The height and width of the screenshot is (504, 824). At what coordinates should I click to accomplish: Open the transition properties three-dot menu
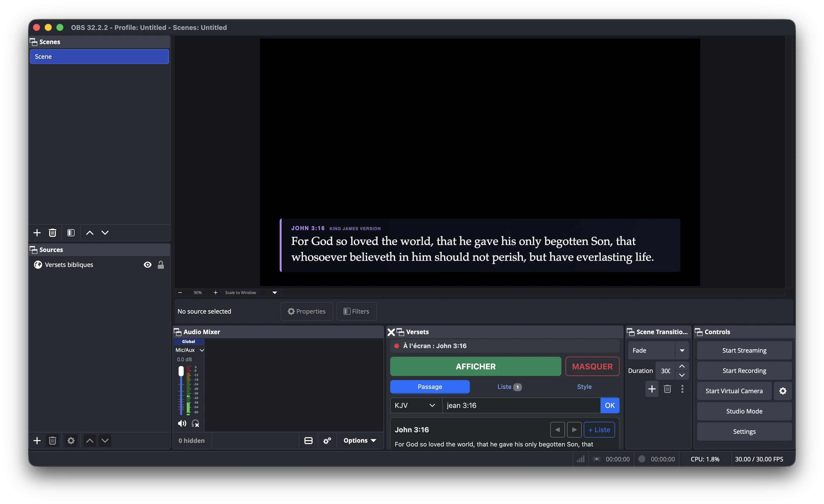682,389
